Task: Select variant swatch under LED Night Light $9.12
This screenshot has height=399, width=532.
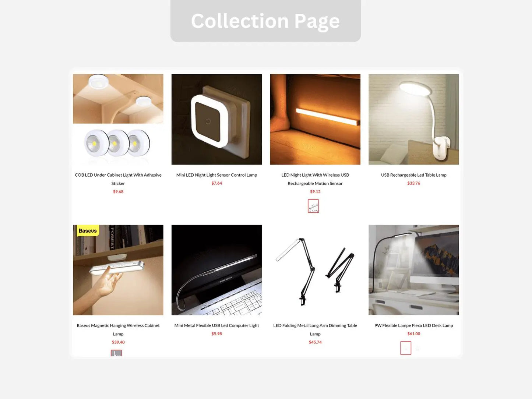Action: pyautogui.click(x=313, y=206)
